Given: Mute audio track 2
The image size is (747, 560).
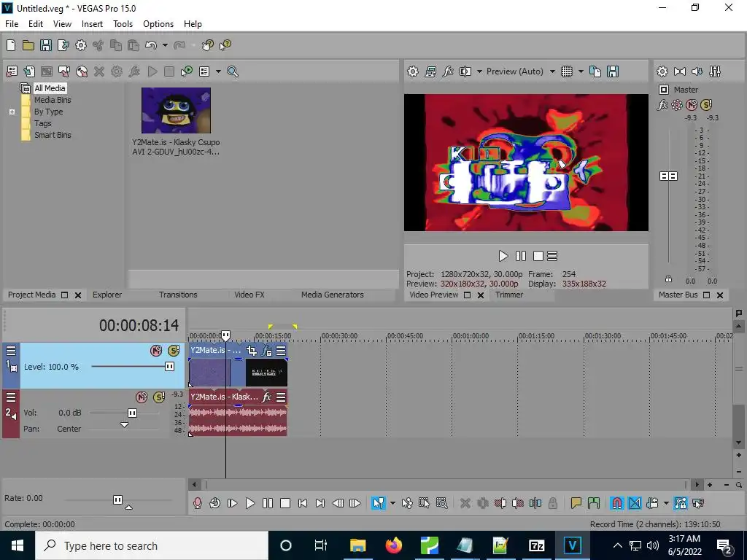Looking at the screenshot, I should (x=142, y=397).
